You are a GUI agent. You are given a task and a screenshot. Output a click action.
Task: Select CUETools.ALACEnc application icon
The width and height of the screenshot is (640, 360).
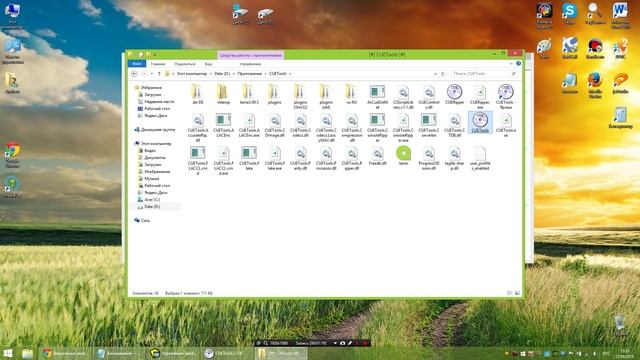(223, 125)
